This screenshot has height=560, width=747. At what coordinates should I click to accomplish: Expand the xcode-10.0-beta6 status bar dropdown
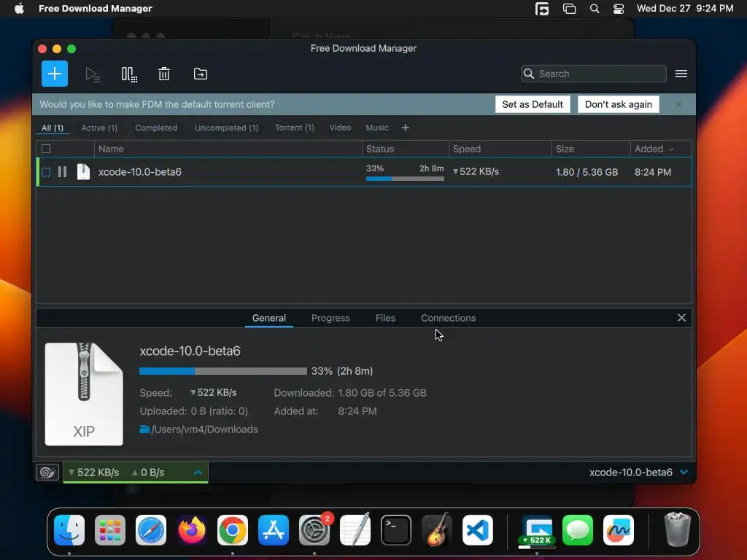point(684,472)
